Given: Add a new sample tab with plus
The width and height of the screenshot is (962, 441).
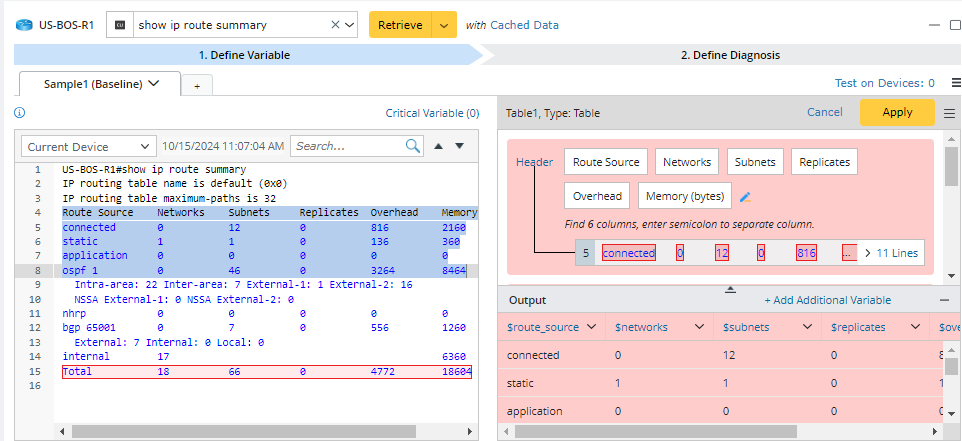Looking at the screenshot, I should click(196, 86).
